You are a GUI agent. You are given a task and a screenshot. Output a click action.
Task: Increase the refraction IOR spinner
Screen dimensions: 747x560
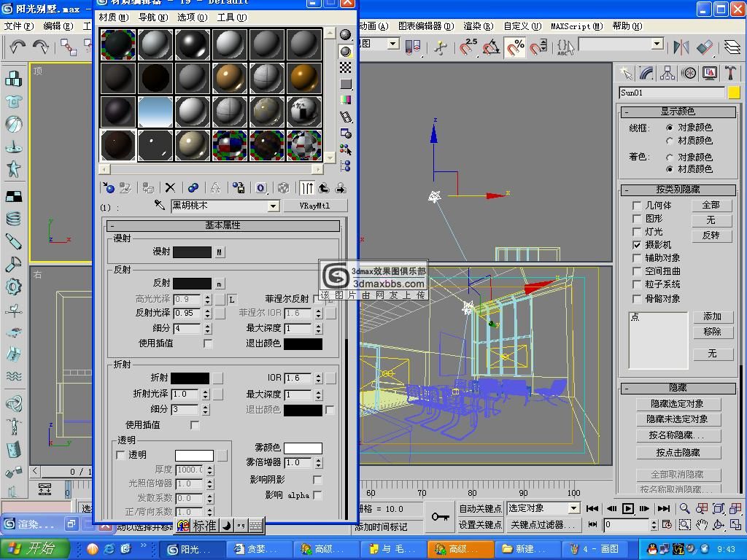[319, 376]
